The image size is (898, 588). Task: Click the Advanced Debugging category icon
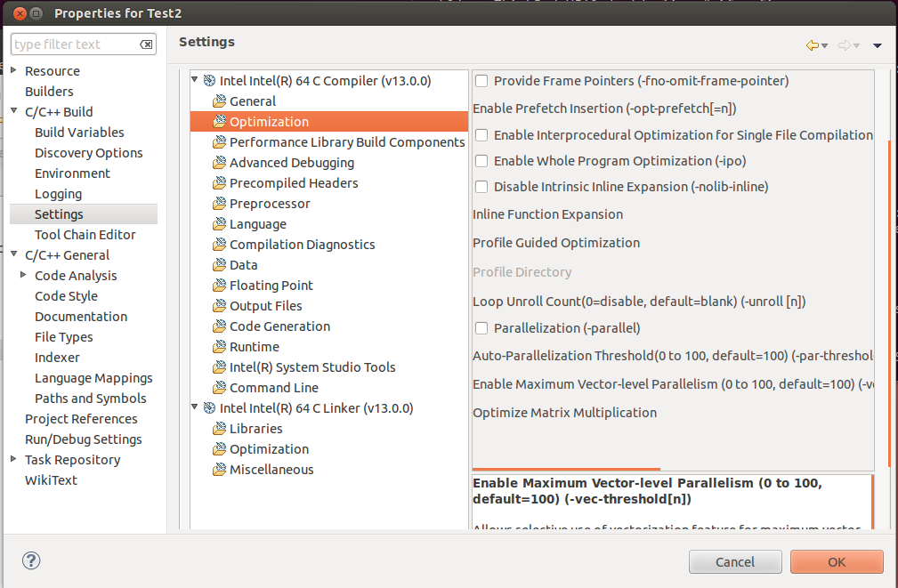pos(219,163)
